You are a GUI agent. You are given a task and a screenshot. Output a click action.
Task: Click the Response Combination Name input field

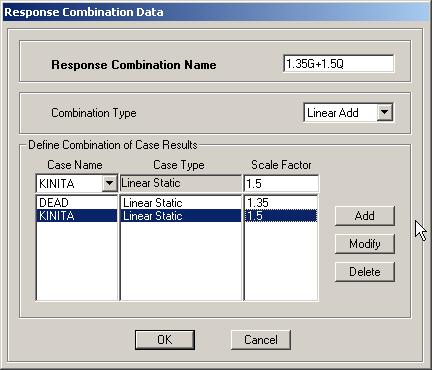(x=338, y=63)
